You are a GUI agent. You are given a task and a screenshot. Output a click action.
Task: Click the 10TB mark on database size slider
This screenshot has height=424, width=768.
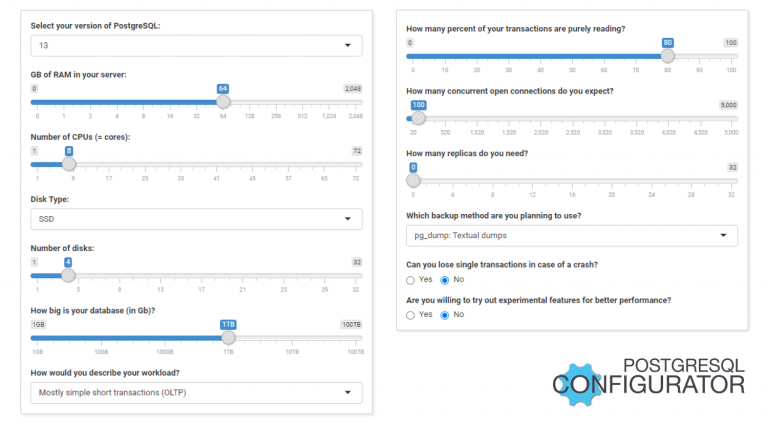[292, 338]
